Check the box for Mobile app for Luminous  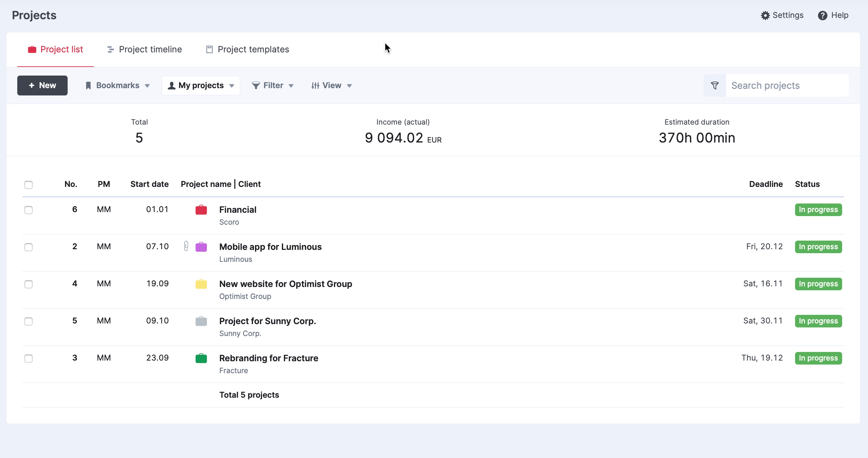coord(29,247)
